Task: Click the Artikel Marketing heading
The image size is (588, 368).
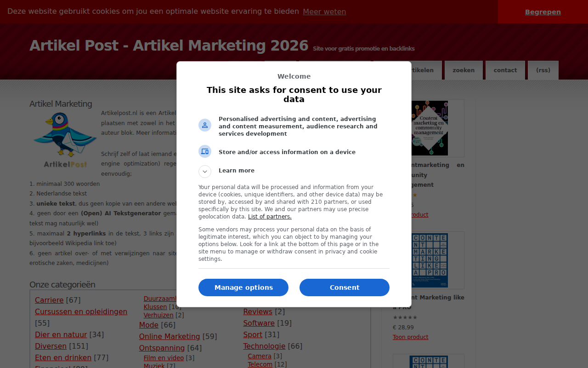Action: 61,104
